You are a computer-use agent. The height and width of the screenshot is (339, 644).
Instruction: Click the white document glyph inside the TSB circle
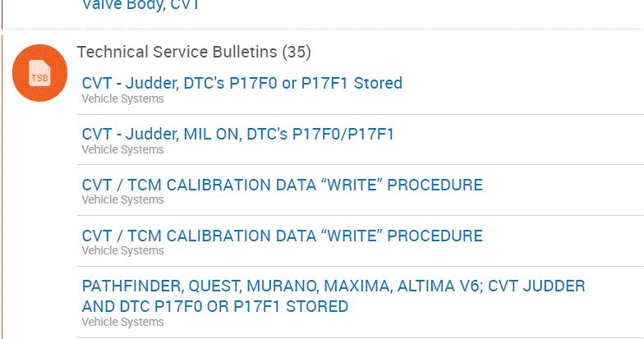39,71
